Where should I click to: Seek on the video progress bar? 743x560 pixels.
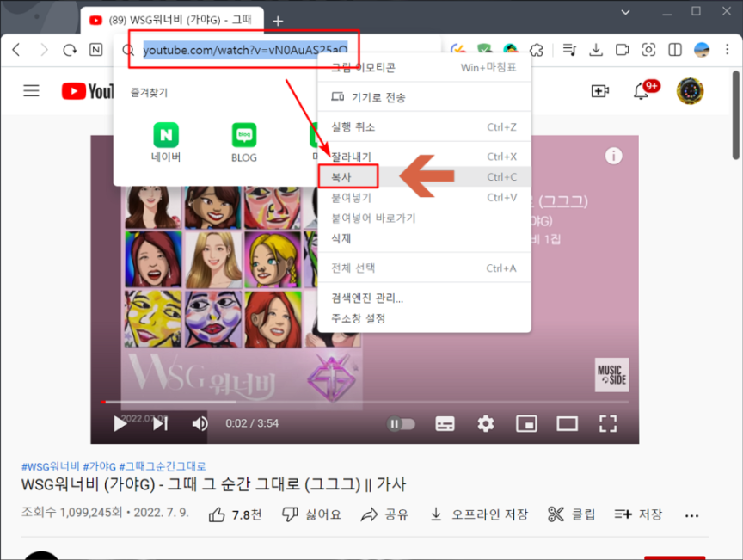coord(365,402)
